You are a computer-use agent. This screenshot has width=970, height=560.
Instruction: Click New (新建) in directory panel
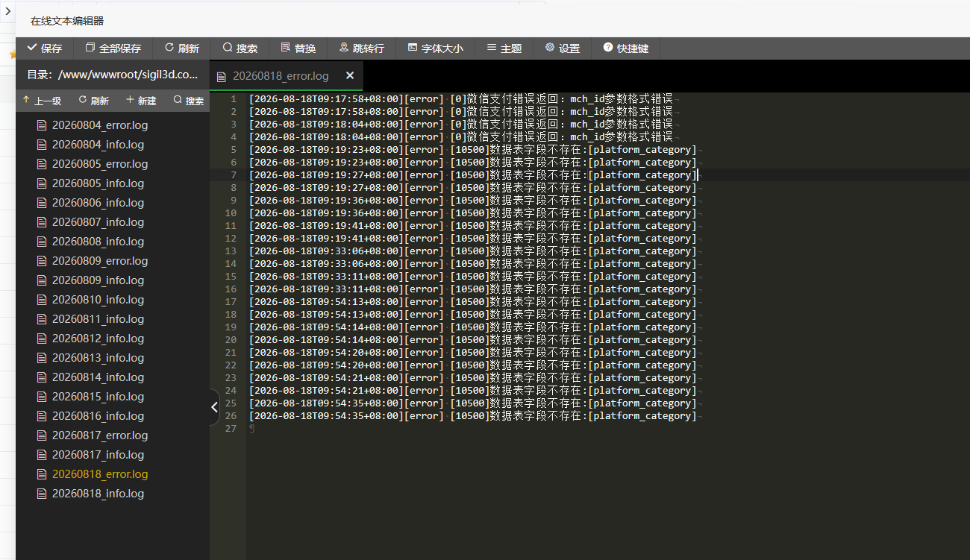click(x=141, y=101)
